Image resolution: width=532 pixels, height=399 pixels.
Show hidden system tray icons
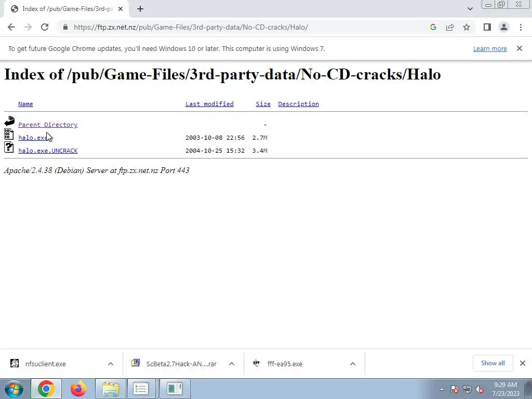pos(442,389)
